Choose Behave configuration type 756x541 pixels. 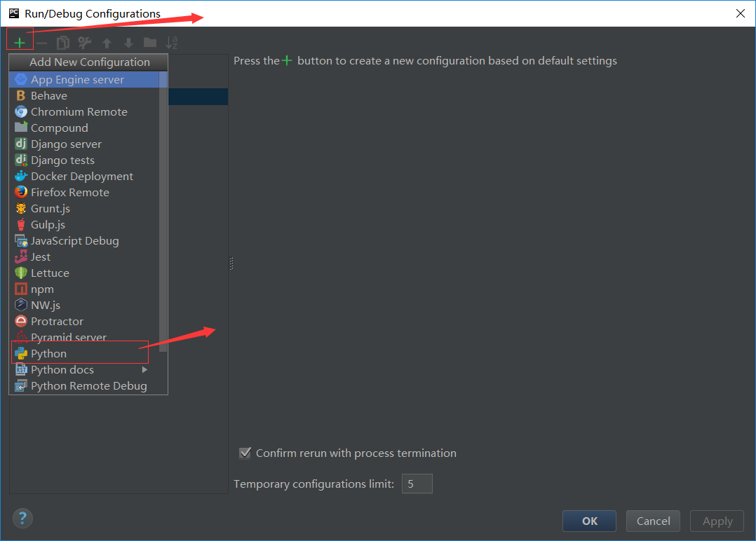click(84, 96)
